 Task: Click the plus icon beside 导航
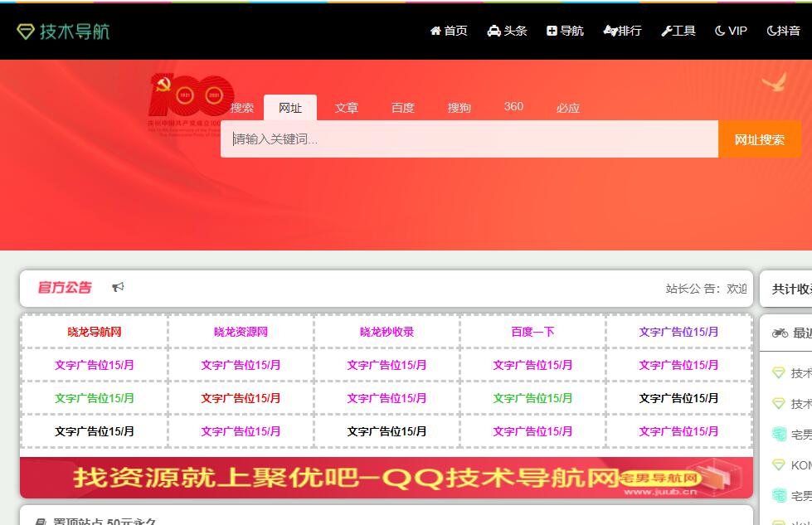pyautogui.click(x=552, y=31)
